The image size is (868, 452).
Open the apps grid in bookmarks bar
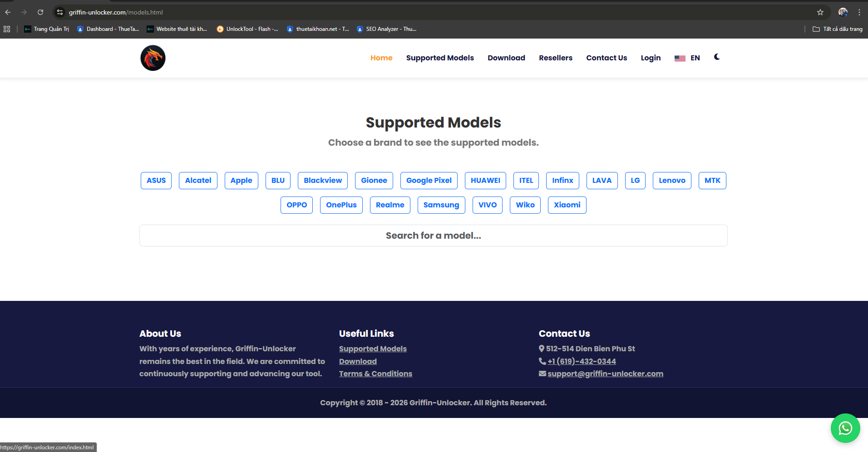(7, 29)
